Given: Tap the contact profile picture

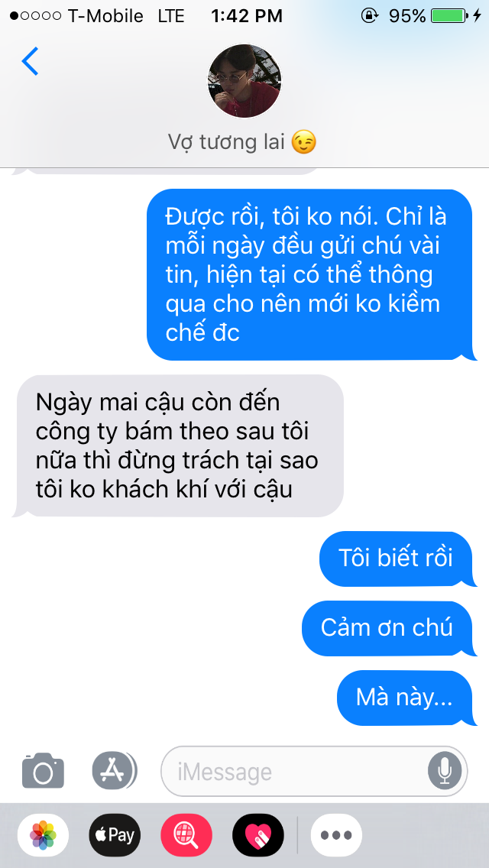Looking at the screenshot, I should [244, 81].
